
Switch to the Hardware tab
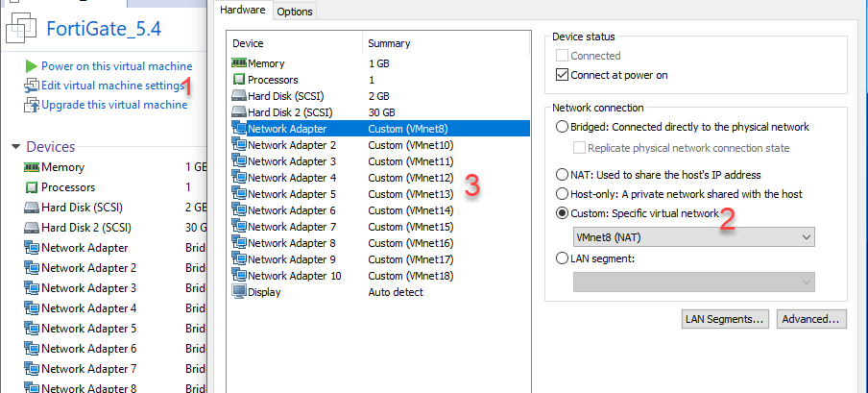tap(243, 10)
